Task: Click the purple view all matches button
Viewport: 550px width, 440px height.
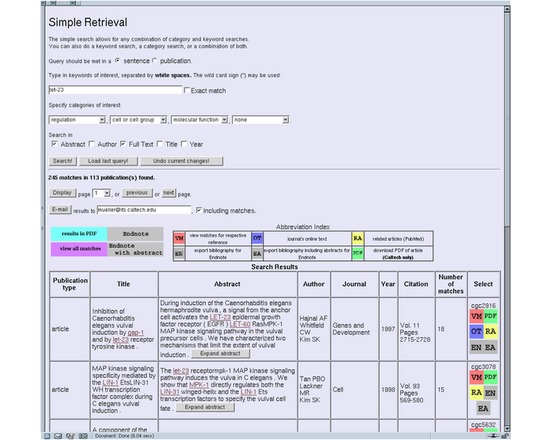Action: click(79, 249)
